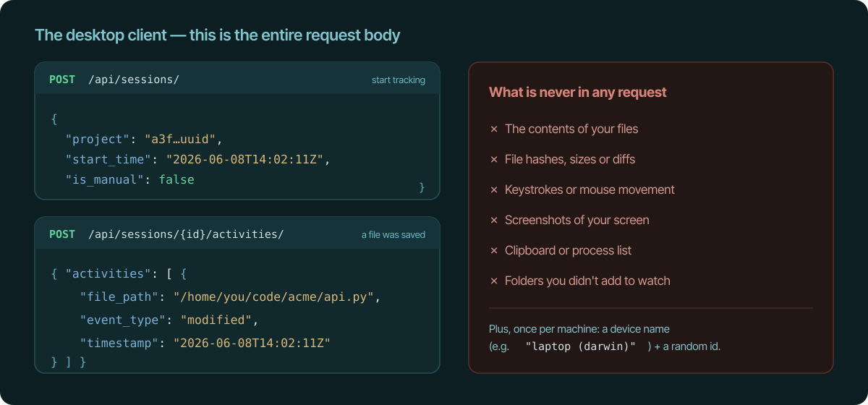Click the "is_manual" key
Viewport: 868px width, 405px height.
[x=105, y=179]
